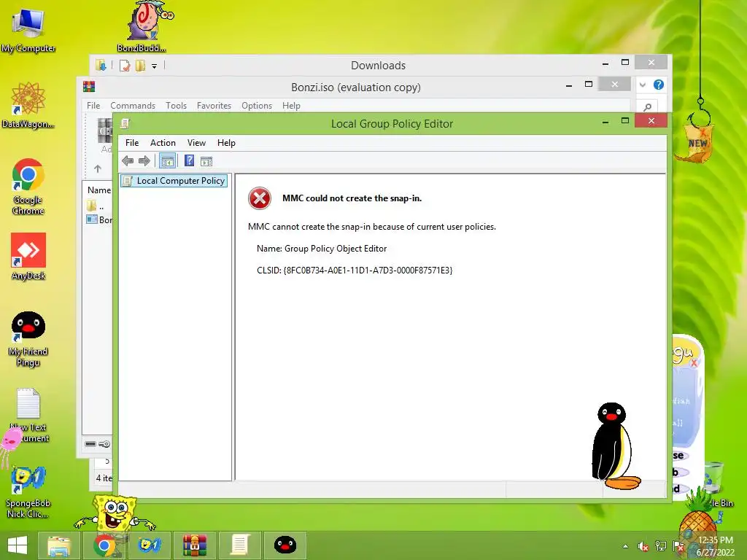Click the CLSID text line
The width and height of the screenshot is (747, 560).
point(355,271)
